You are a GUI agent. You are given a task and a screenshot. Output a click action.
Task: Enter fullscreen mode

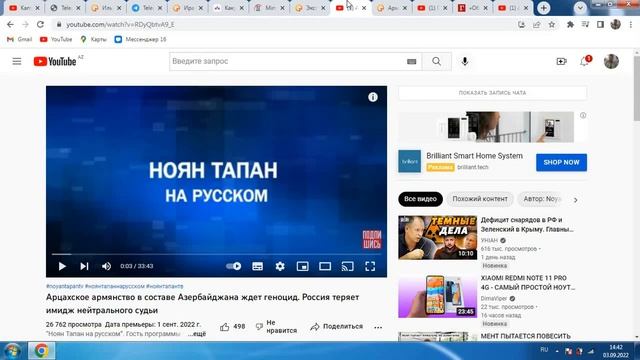pyautogui.click(x=370, y=266)
